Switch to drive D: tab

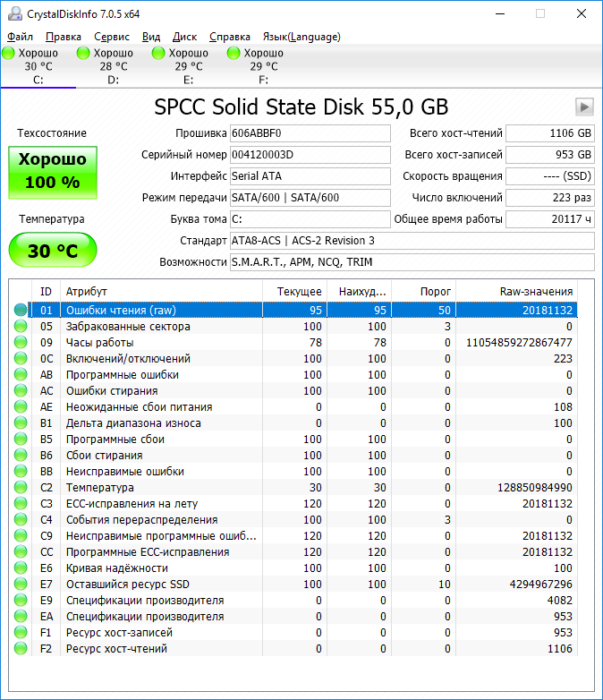pyautogui.click(x=113, y=66)
